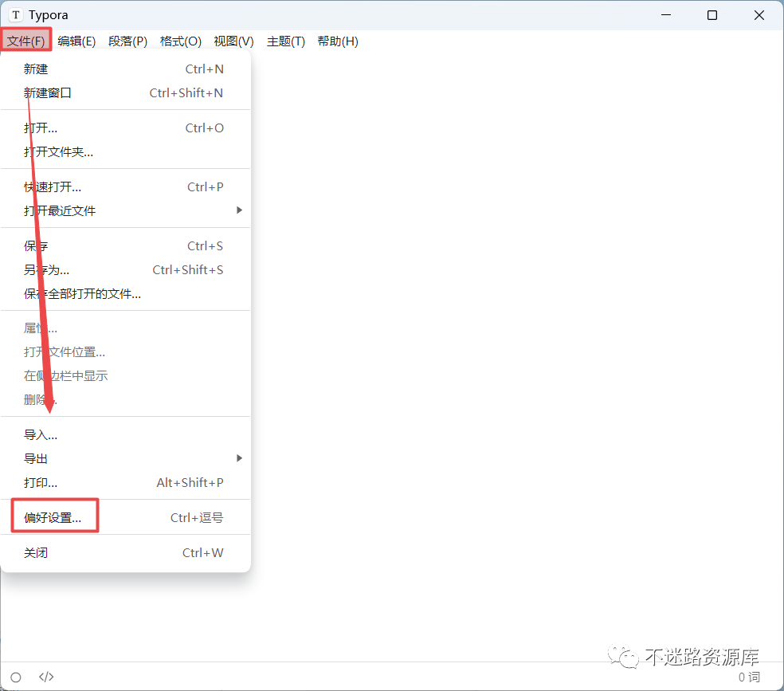Open the 段落(P) menu
784x691 pixels.
pos(128,41)
